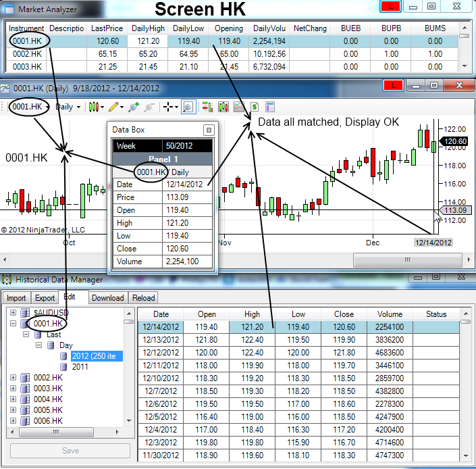Click database icon beside 0006.HK
This screenshot has height=469, width=476.
pos(25,421)
